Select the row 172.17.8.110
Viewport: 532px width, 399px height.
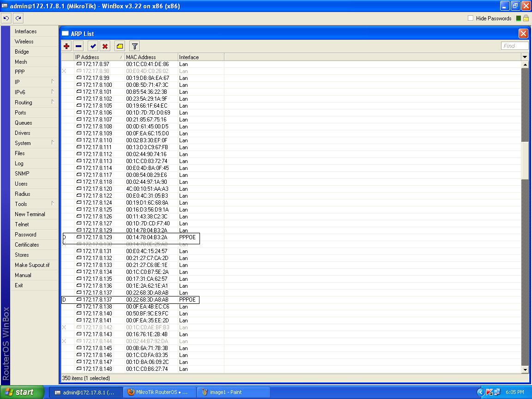[291, 140]
